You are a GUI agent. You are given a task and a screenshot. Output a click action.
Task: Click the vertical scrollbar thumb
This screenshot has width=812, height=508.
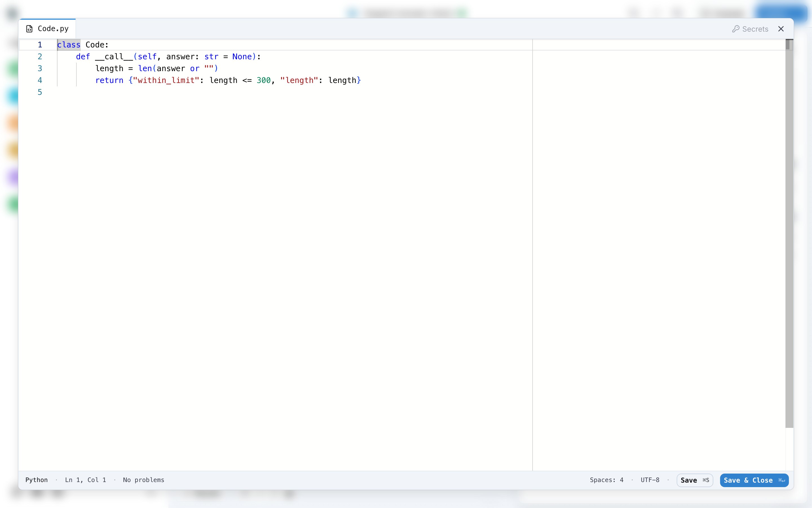(x=789, y=233)
